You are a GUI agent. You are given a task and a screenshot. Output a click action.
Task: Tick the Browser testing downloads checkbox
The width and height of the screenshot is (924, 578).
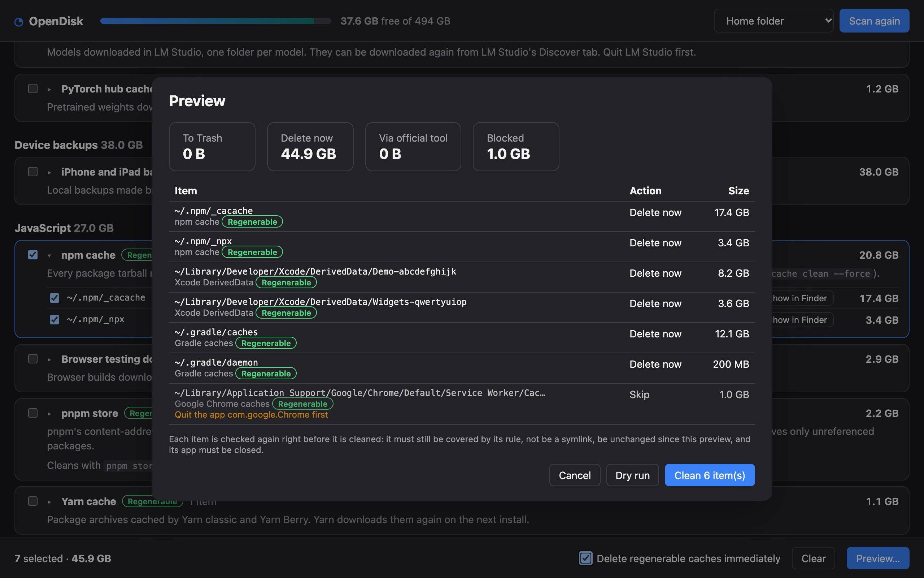point(33,359)
